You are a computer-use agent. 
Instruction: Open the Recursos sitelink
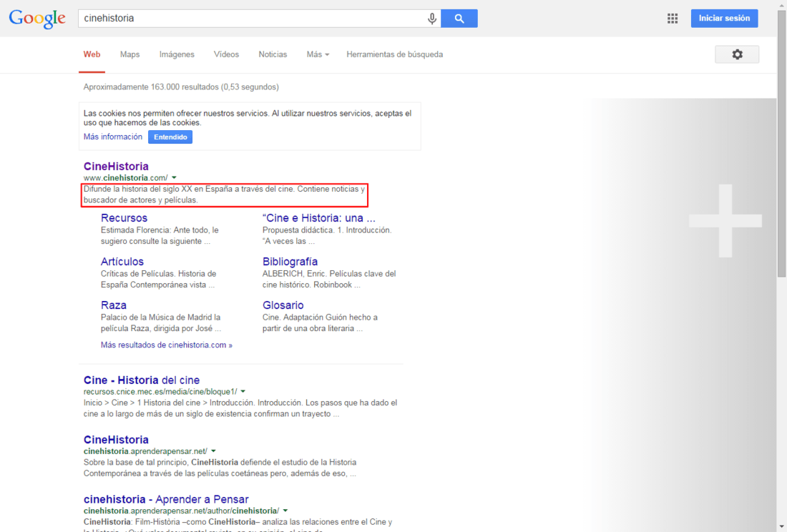[124, 217]
